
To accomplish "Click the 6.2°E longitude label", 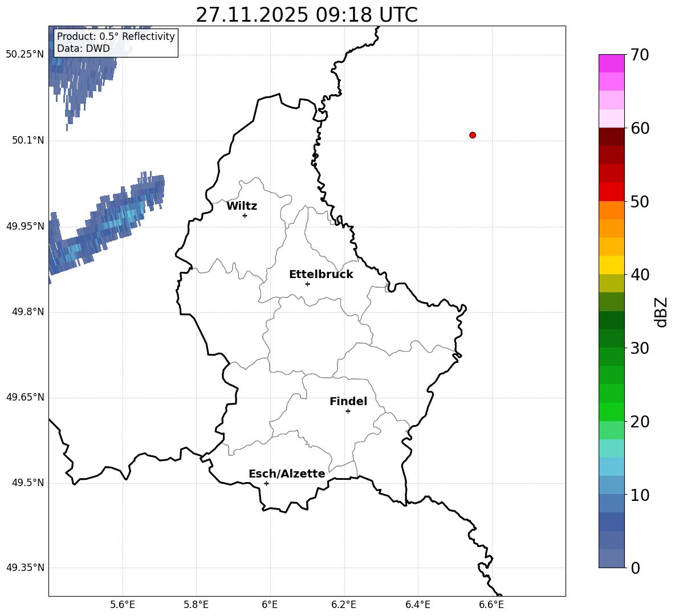I will pos(344,605).
